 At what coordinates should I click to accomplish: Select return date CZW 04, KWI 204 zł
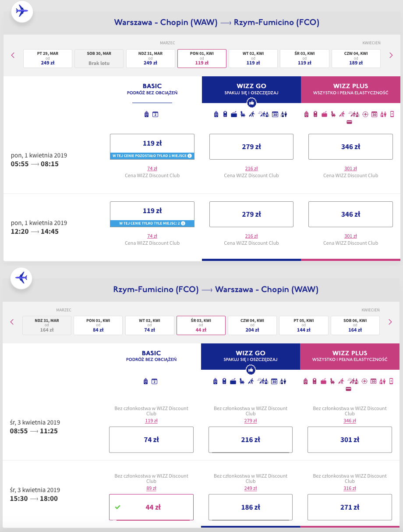[252, 325]
